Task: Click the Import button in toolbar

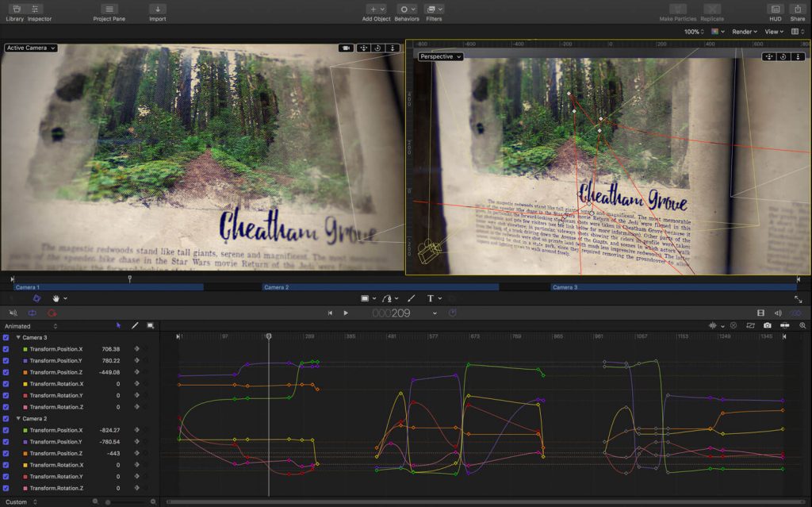Action: [x=157, y=10]
